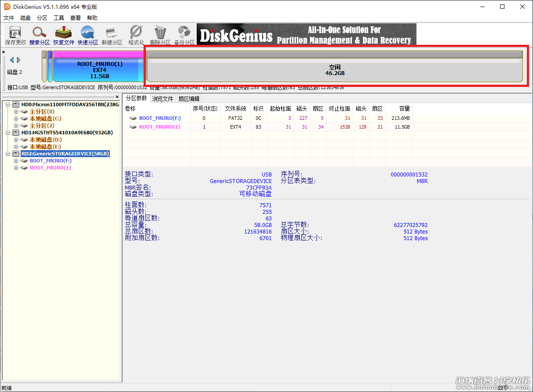533x392 pixels.
Task: Click the BOOT_MNJRO(F:) drive icon in the tree
Action: [x=24, y=161]
